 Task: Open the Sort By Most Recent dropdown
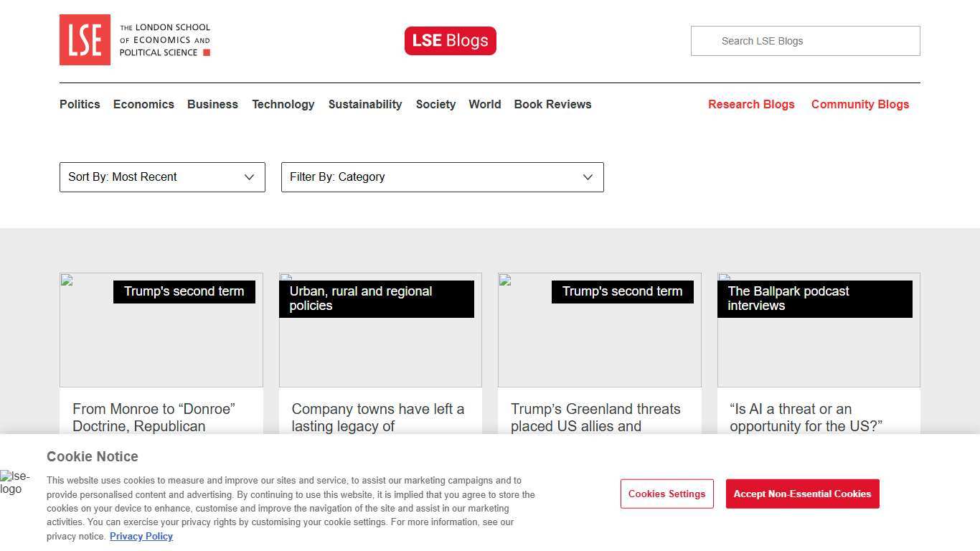[x=161, y=177]
